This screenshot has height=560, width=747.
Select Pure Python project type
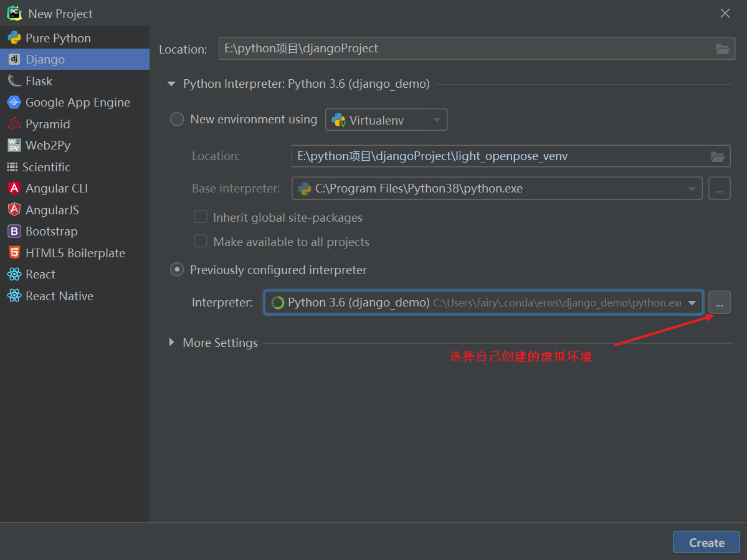[x=58, y=38]
